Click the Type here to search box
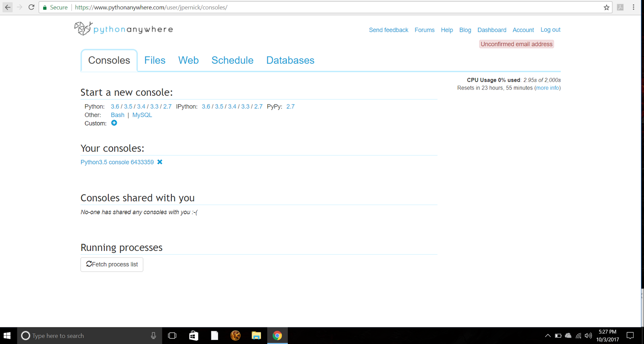The width and height of the screenshot is (644, 344). point(89,336)
